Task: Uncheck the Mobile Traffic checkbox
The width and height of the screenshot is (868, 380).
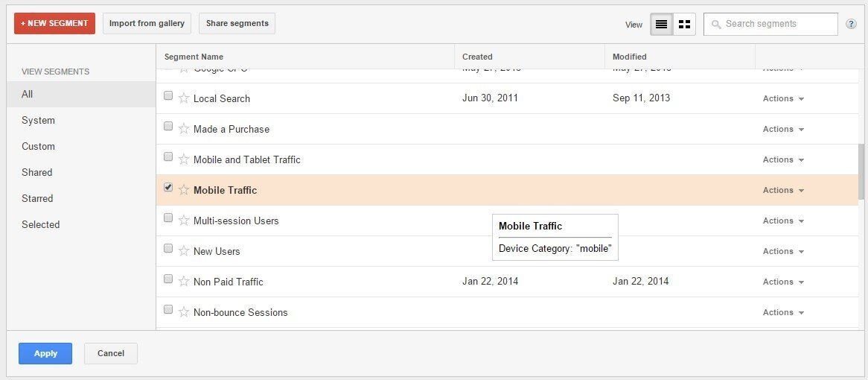Action: [168, 188]
